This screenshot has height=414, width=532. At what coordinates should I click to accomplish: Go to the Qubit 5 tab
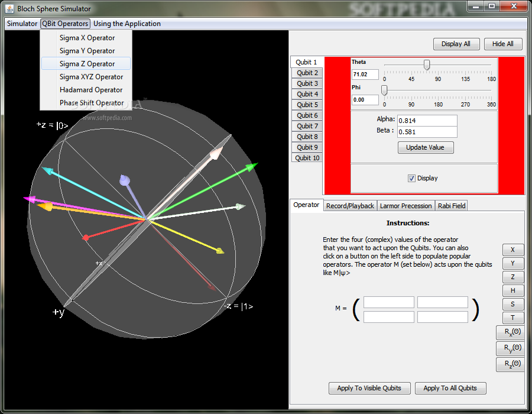point(307,105)
